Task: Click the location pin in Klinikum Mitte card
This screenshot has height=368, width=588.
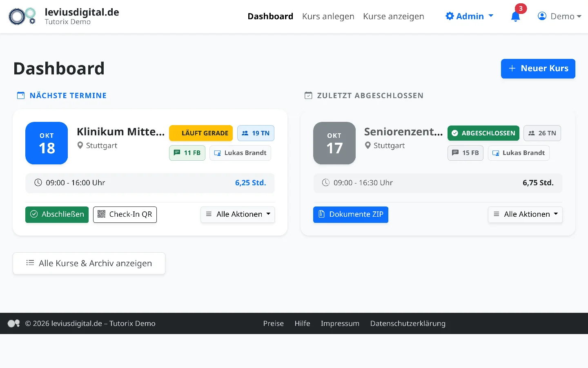Action: (80, 145)
